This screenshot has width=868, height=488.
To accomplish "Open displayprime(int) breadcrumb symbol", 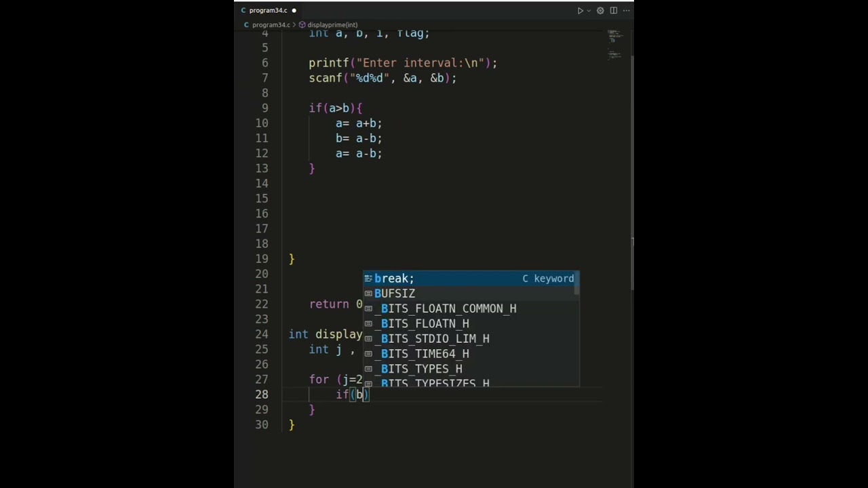I will (x=332, y=25).
